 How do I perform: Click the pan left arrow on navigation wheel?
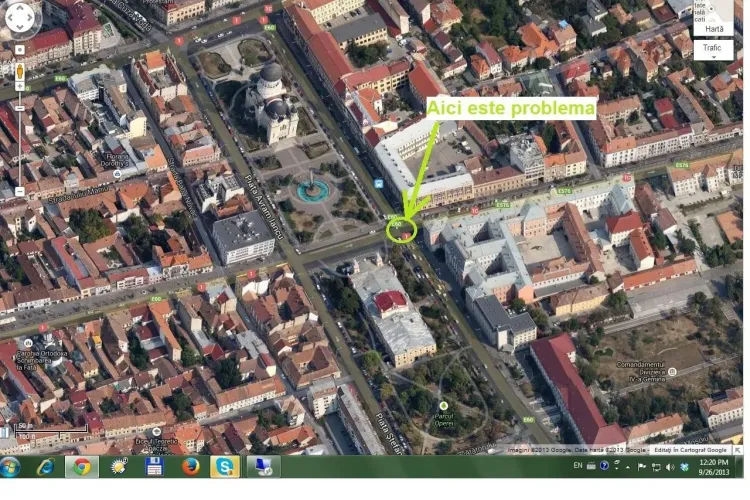(9, 19)
